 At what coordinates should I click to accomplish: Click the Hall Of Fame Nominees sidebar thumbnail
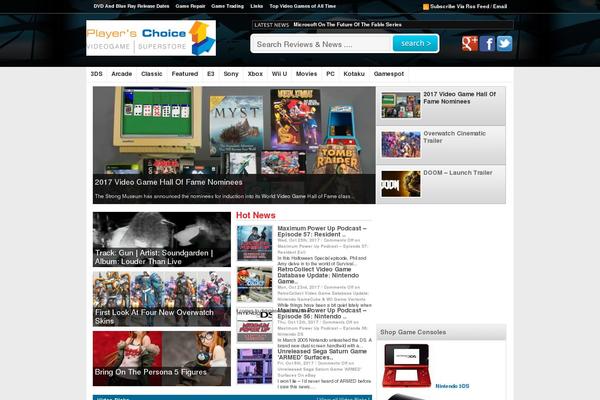[x=401, y=105]
